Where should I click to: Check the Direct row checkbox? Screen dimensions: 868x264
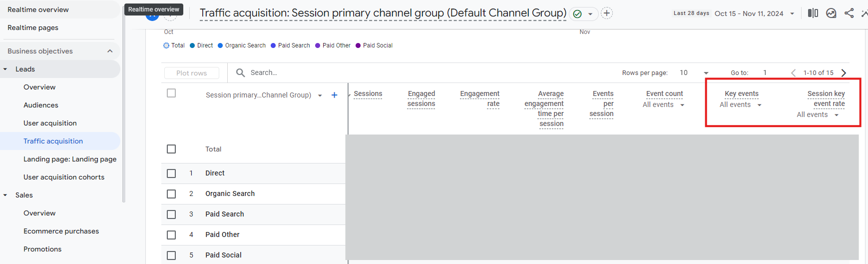[171, 173]
